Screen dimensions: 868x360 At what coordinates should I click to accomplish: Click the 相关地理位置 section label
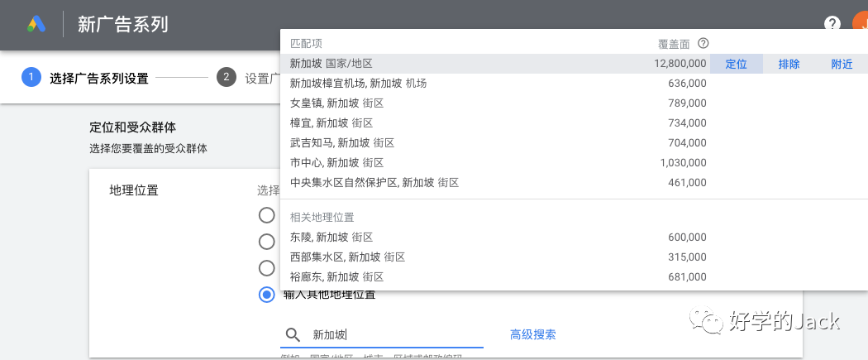coord(322,217)
